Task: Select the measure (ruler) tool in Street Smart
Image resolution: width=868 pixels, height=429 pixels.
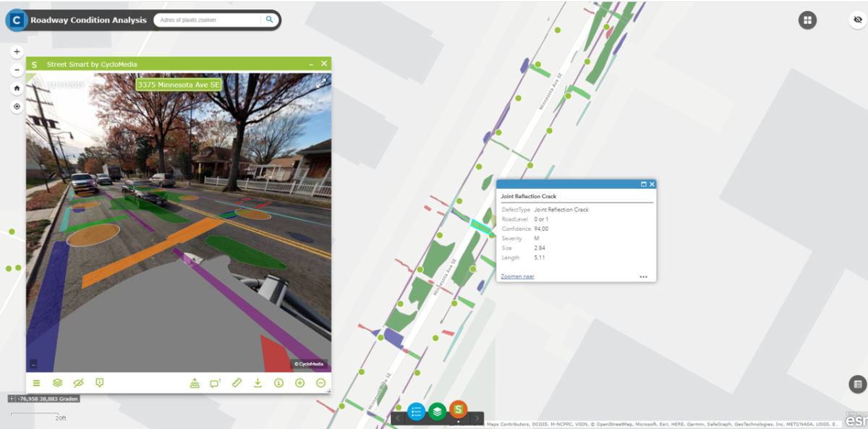Action: (237, 382)
